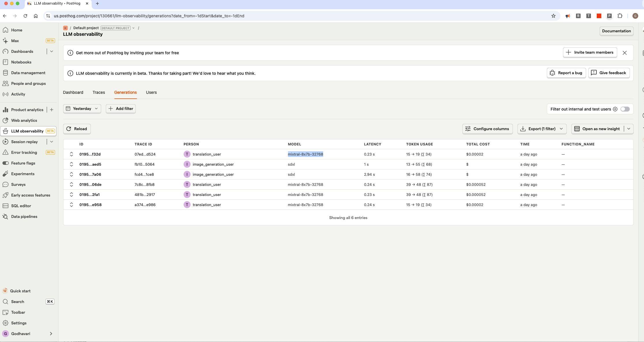Expand the 0195...aed5 generation row
644x342 pixels.
(71, 164)
